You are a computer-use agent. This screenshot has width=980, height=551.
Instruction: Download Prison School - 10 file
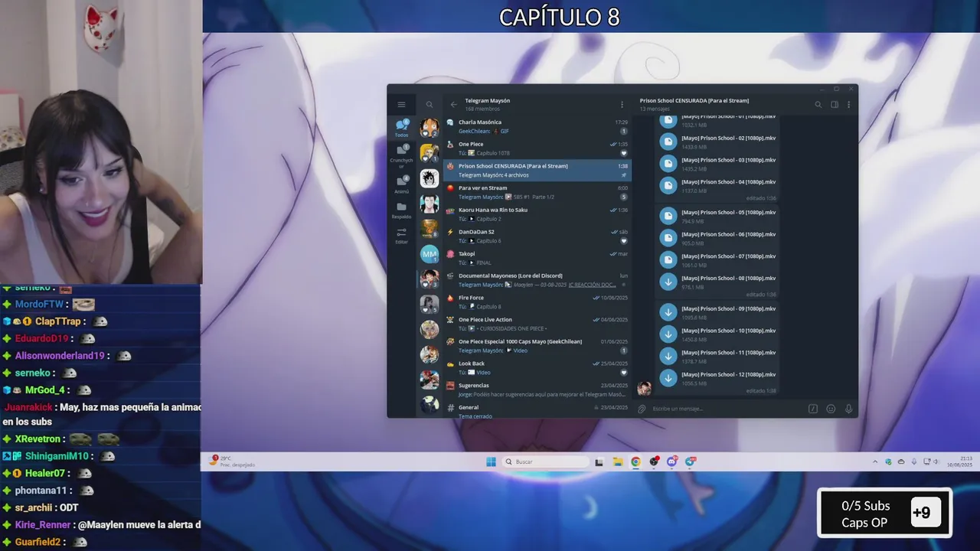pos(668,334)
